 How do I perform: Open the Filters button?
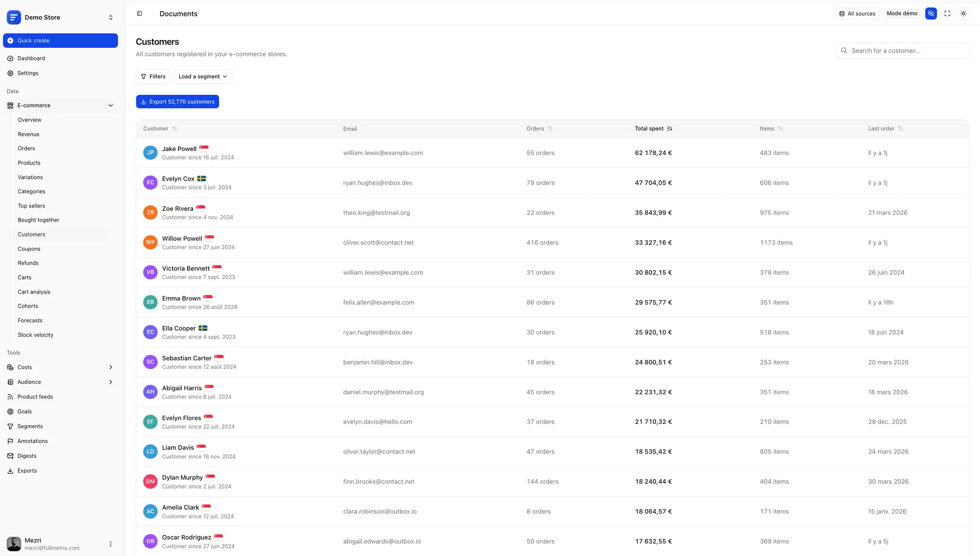pos(153,77)
